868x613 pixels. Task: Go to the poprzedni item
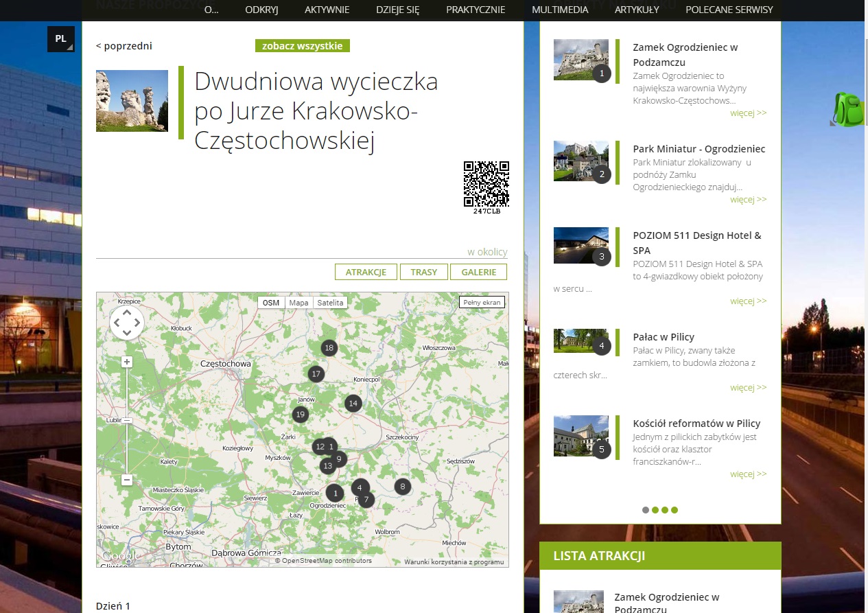coord(124,46)
